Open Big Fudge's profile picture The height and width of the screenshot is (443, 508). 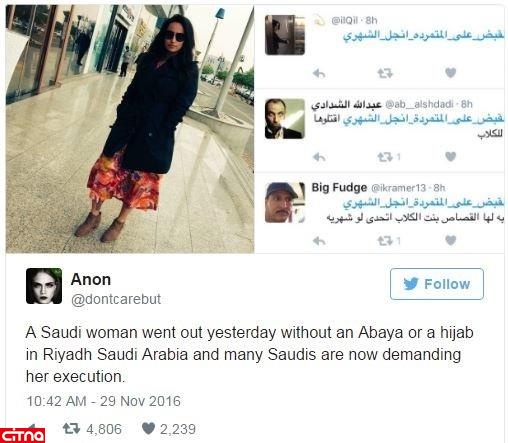coord(285,202)
